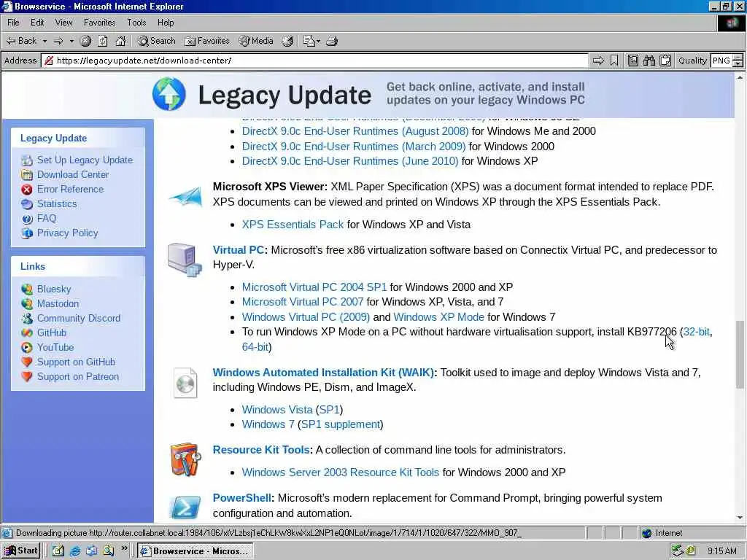This screenshot has height=560, width=747.
Task: Click the Go arrow next to address bar
Action: click(598, 61)
